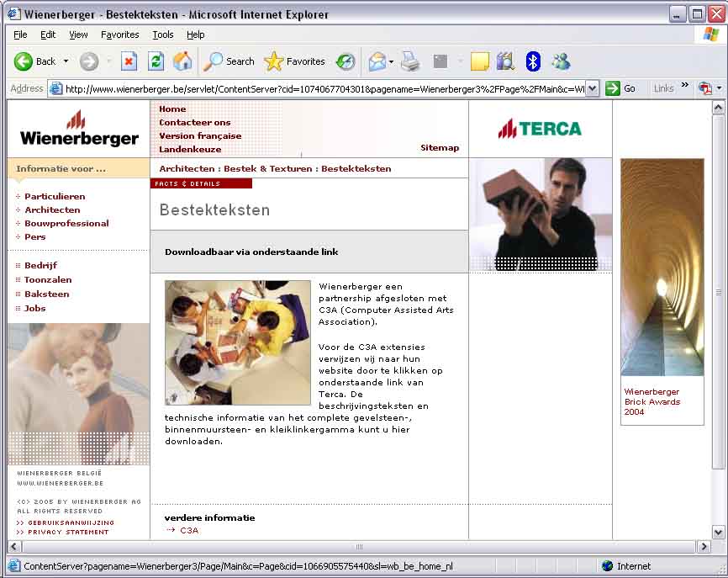Go to the Home page icon

(183, 61)
